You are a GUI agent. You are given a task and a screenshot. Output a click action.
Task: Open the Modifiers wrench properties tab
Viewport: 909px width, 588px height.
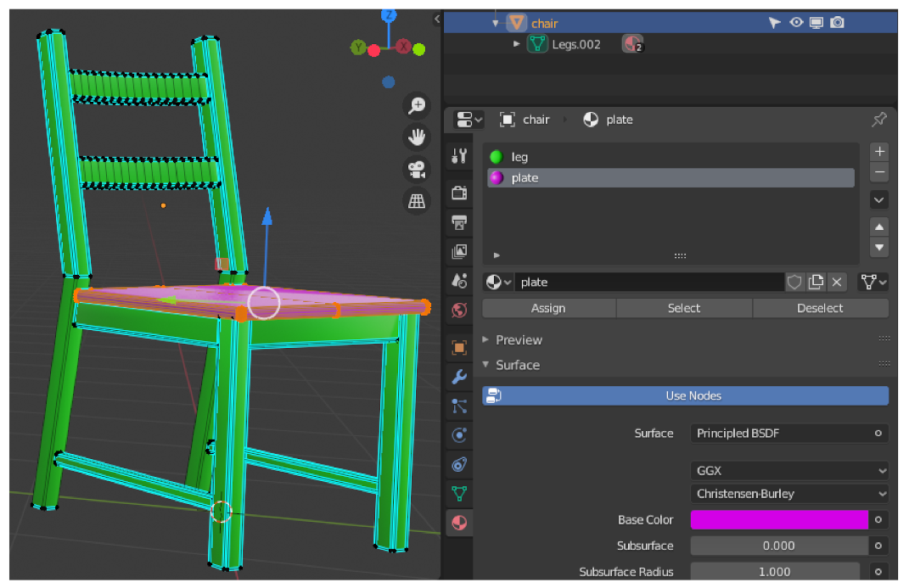click(x=459, y=377)
